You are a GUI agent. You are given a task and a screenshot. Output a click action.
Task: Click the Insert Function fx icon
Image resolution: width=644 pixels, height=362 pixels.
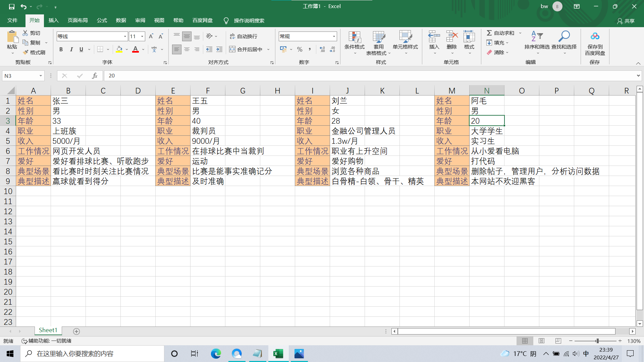pyautogui.click(x=95, y=76)
